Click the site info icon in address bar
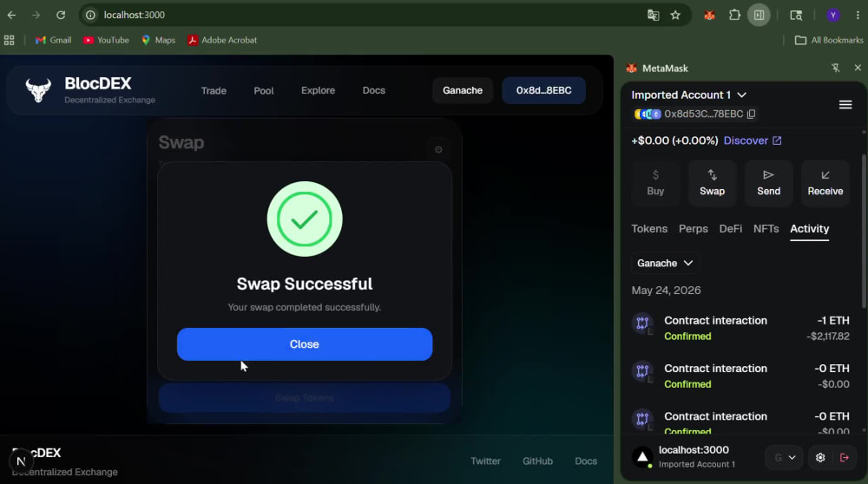The image size is (868, 484). pyautogui.click(x=90, y=15)
